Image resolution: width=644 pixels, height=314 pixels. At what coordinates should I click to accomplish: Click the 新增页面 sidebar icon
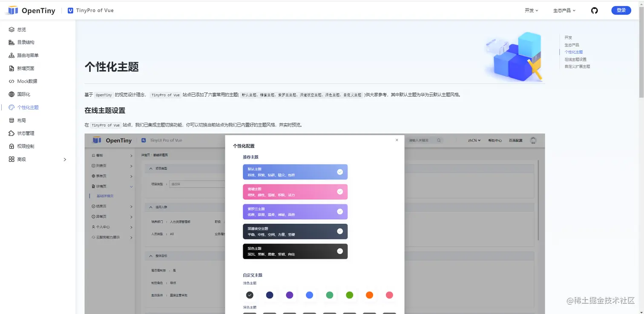click(x=11, y=68)
